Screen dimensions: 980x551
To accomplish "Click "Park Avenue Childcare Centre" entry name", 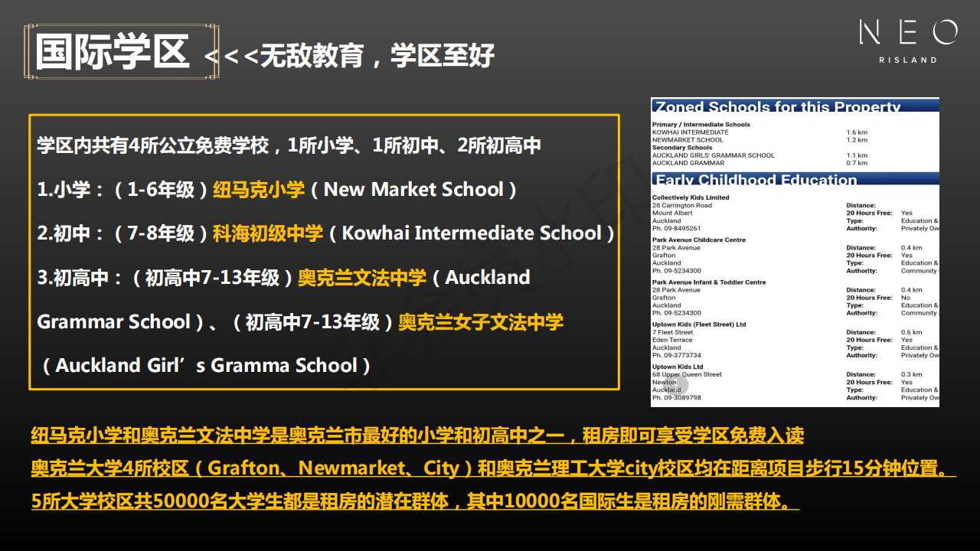I will pyautogui.click(x=699, y=240).
